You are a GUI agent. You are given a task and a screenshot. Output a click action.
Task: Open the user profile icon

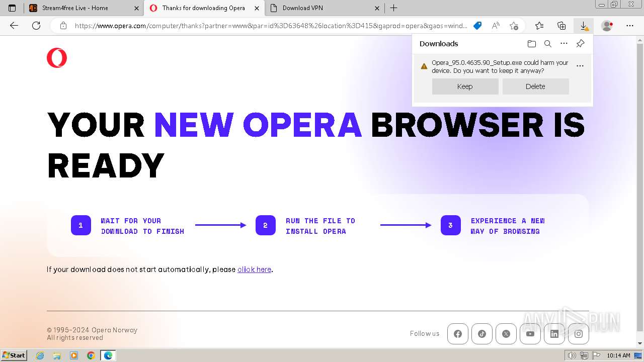(x=607, y=26)
